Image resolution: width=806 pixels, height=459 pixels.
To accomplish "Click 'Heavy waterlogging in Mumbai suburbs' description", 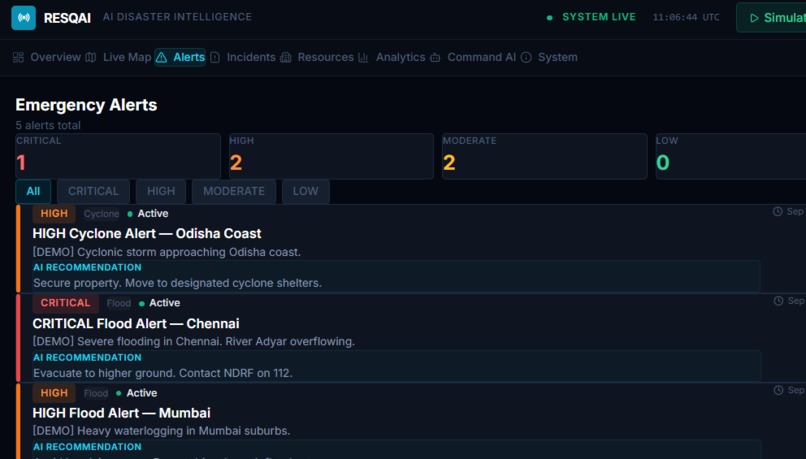I will pos(161,431).
